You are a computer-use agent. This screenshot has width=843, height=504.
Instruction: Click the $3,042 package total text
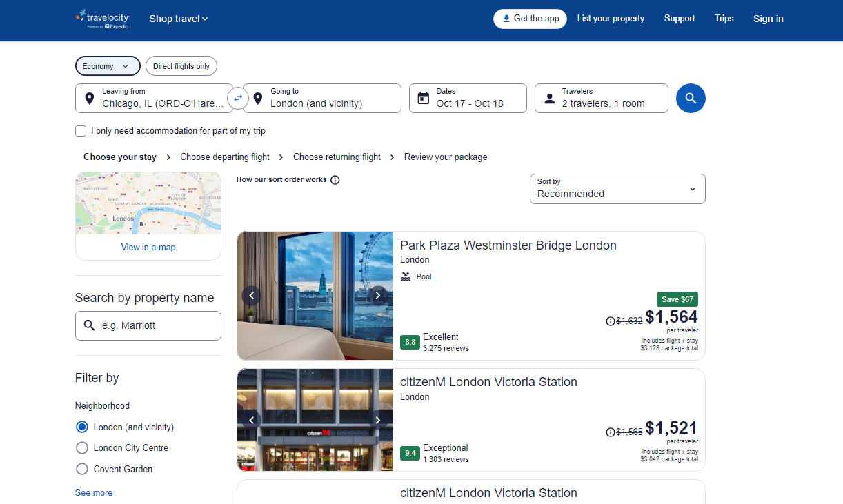point(669,459)
